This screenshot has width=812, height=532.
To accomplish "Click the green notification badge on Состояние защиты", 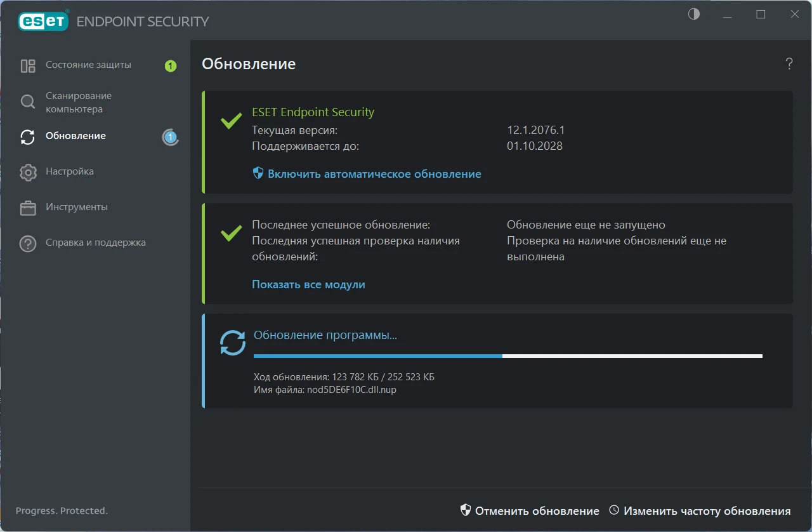I will 171,66.
